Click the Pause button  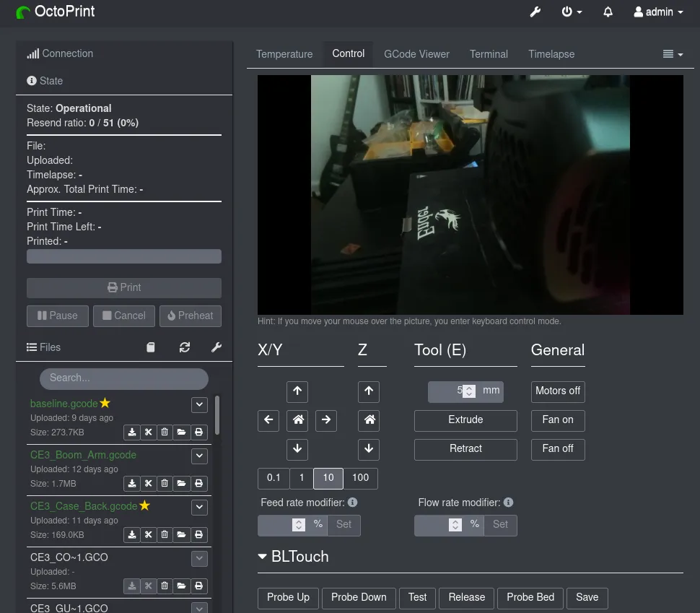tap(58, 316)
